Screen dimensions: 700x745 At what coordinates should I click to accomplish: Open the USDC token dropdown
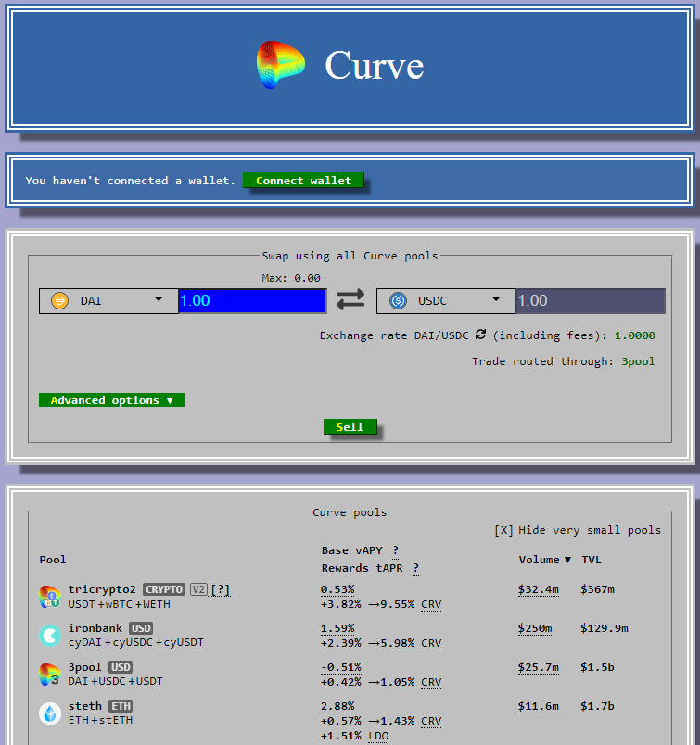point(446,301)
